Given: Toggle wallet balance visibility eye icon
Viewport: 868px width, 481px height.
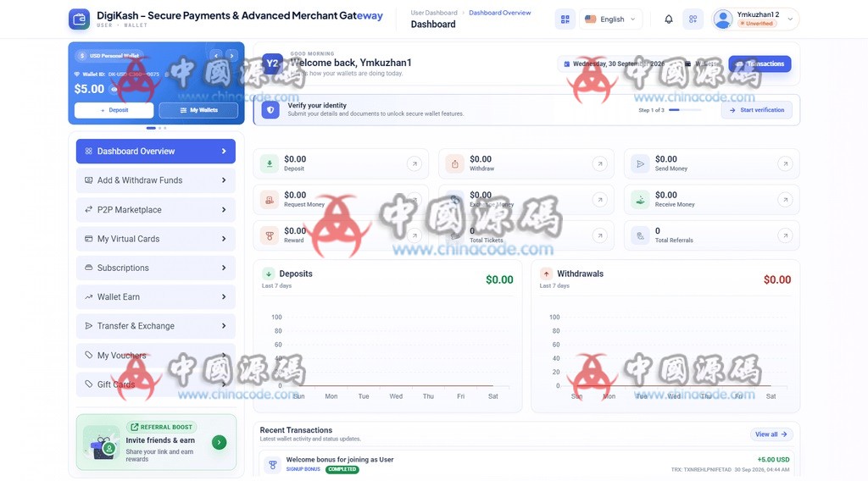Looking at the screenshot, I should point(114,89).
